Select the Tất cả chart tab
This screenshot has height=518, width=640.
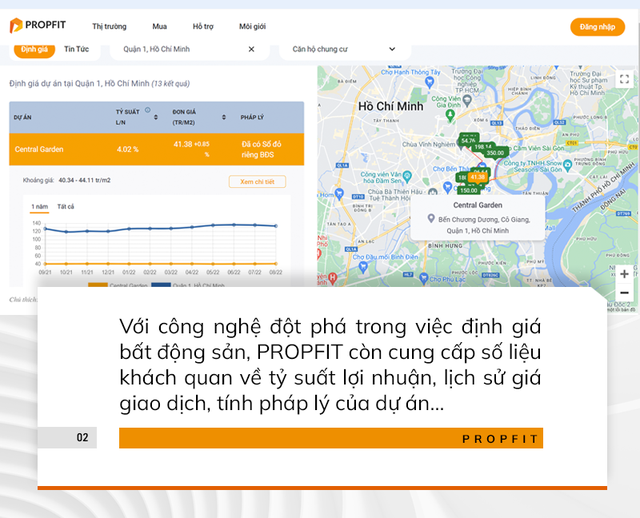coord(66,207)
